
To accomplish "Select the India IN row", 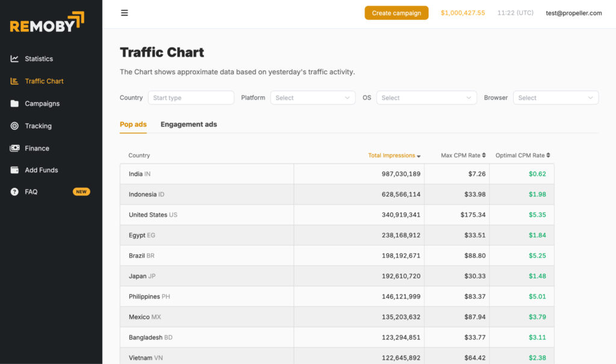I will coord(337,174).
